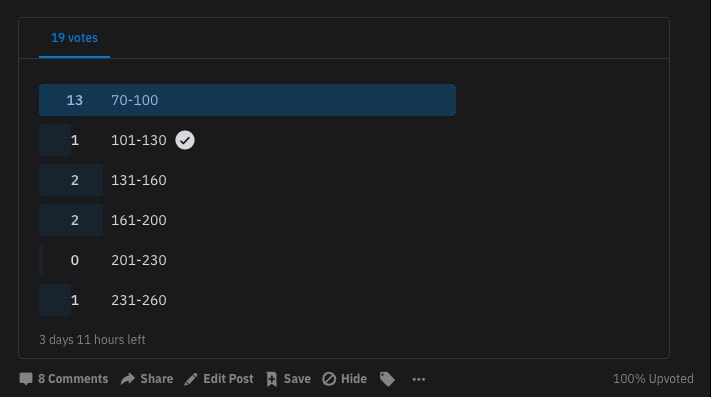Select the 201-230 poll option
The height and width of the screenshot is (397, 711).
[x=139, y=260]
